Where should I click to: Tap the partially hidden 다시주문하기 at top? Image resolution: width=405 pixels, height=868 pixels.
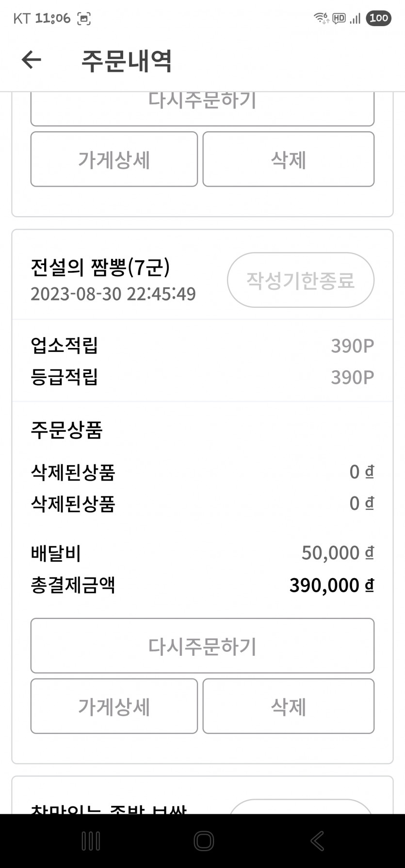pyautogui.click(x=202, y=108)
